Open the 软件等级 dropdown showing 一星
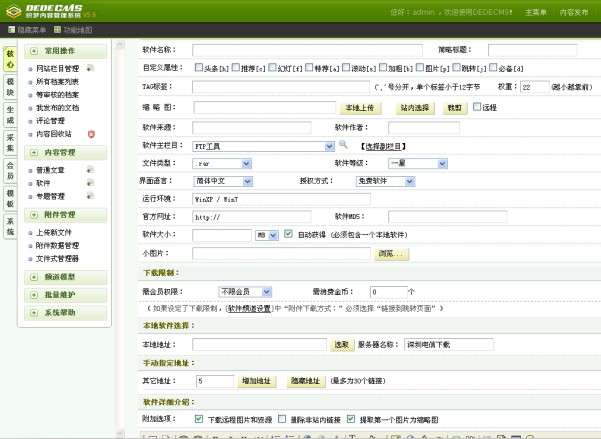 (x=418, y=164)
